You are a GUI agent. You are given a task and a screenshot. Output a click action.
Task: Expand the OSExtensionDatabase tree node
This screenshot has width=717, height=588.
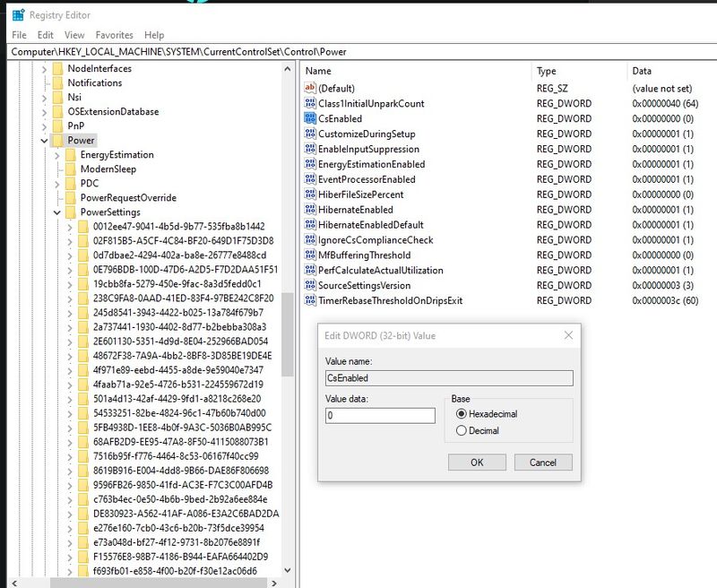pos(44,112)
